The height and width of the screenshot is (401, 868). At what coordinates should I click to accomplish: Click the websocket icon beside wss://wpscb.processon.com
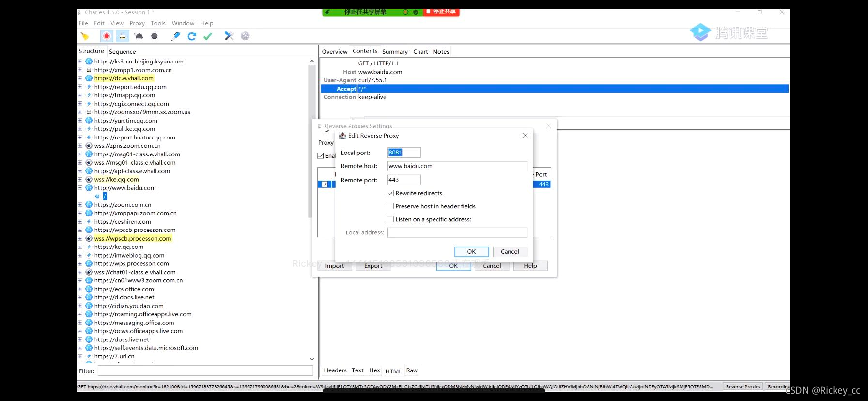click(x=89, y=238)
